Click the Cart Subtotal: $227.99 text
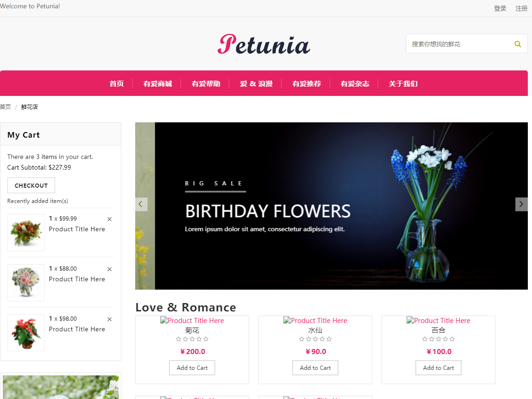The width and height of the screenshot is (532, 399). pyautogui.click(x=39, y=167)
